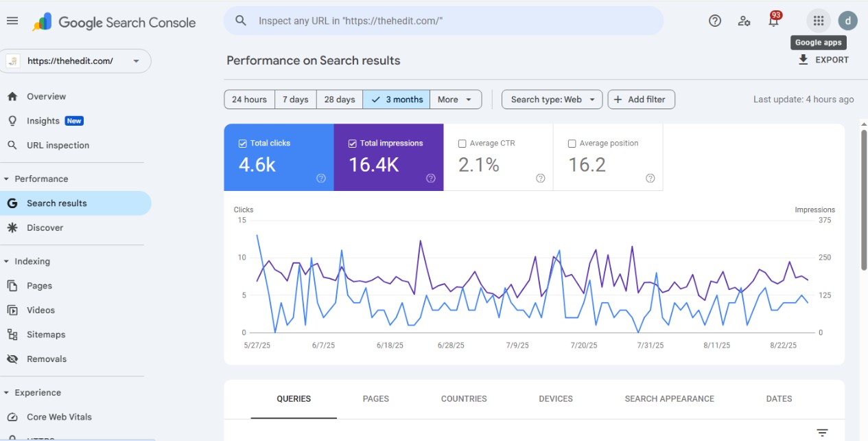
Task: Open the More date range dropdown
Action: (x=455, y=99)
